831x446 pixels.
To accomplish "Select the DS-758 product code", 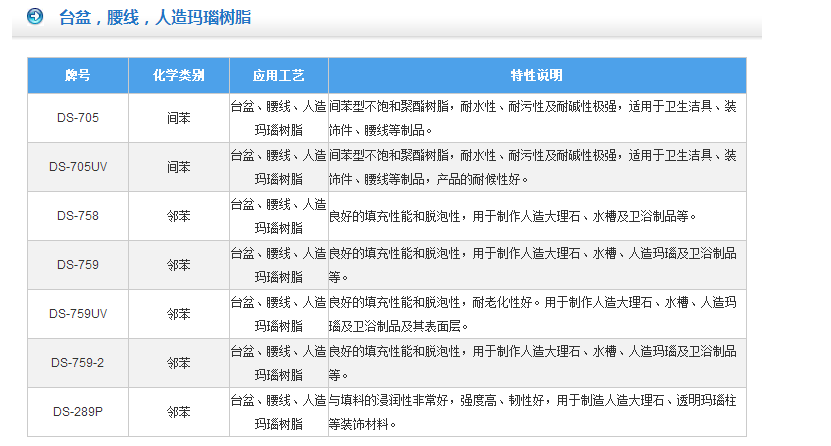I will 78,215.
